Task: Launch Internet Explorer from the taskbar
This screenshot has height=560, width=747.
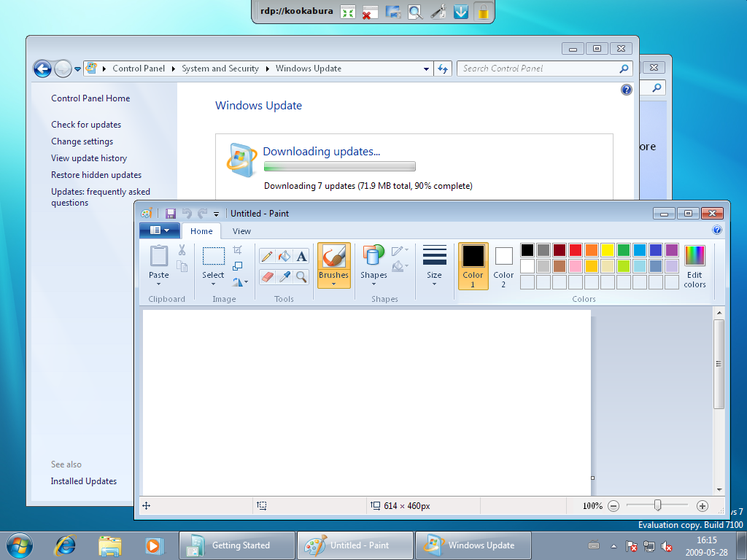Action: (x=65, y=545)
